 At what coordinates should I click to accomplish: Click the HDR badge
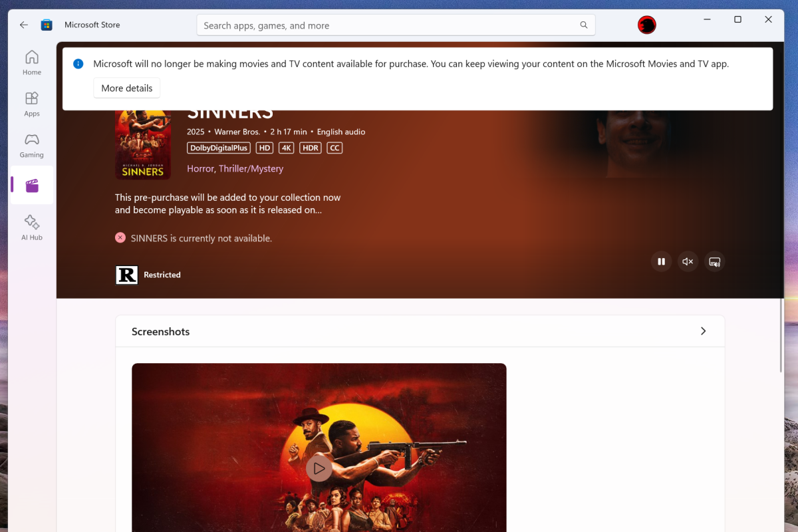click(x=311, y=148)
